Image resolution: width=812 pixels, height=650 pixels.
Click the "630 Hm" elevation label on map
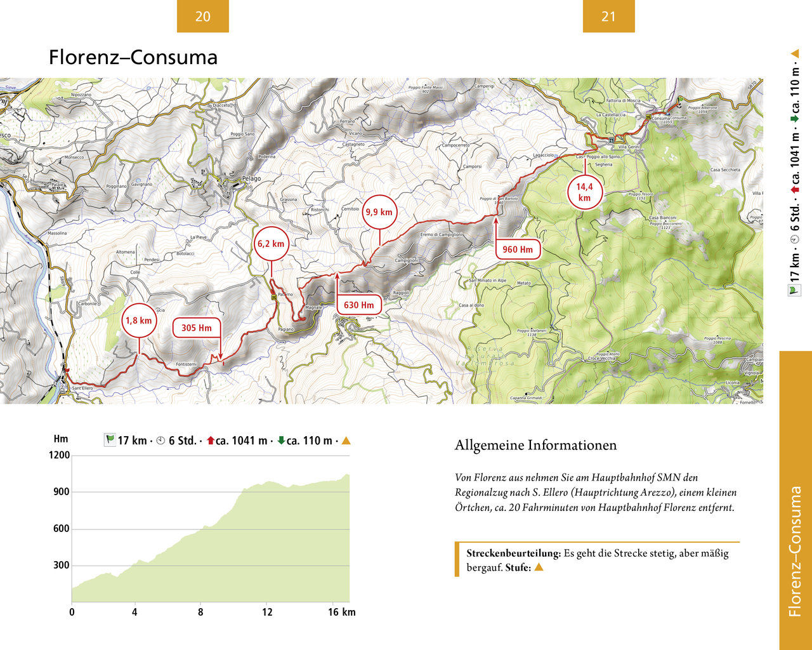tap(358, 305)
